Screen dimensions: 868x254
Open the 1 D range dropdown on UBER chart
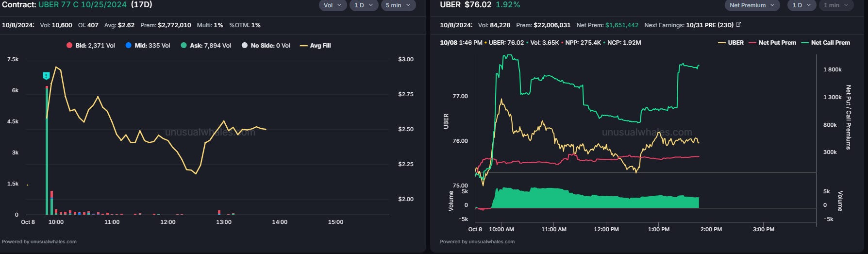802,5
